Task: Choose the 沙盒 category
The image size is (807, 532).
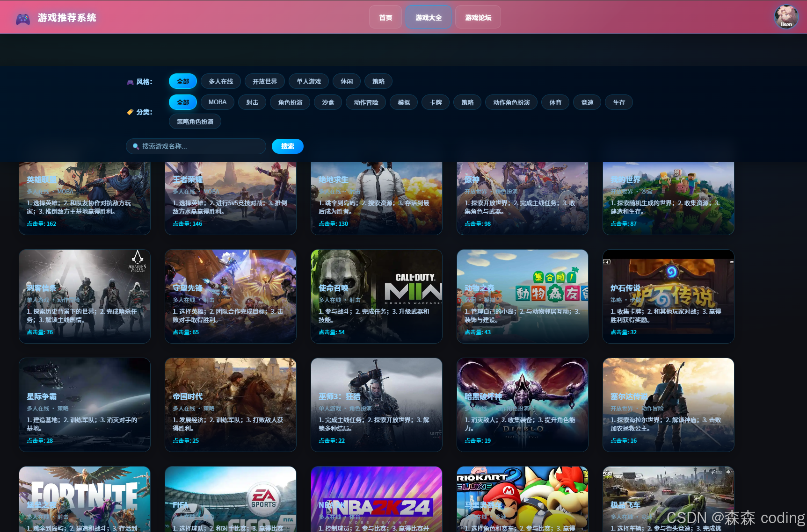Action: 328,102
